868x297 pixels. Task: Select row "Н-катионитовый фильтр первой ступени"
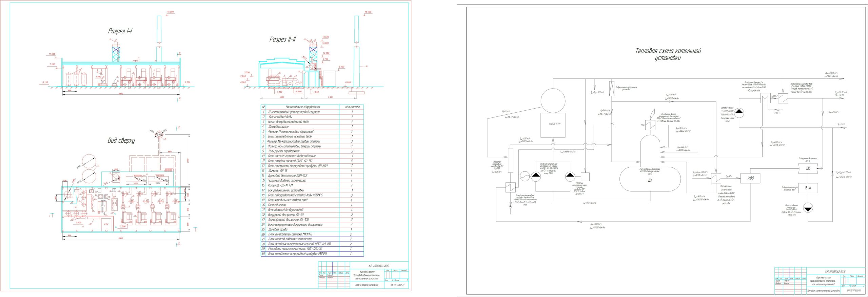[x=312, y=112]
